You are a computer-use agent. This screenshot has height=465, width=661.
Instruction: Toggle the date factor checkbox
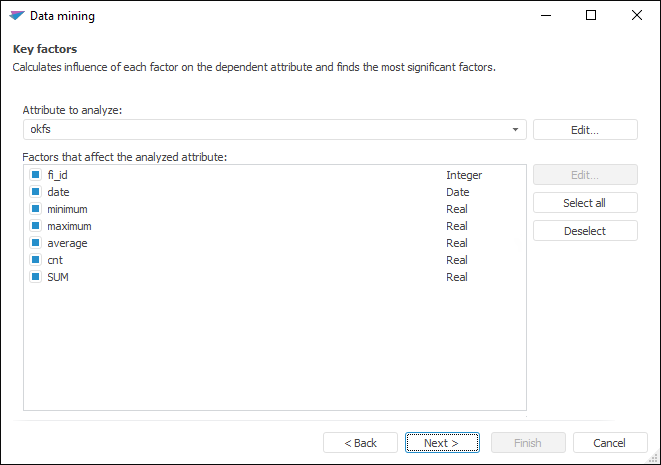click(35, 192)
